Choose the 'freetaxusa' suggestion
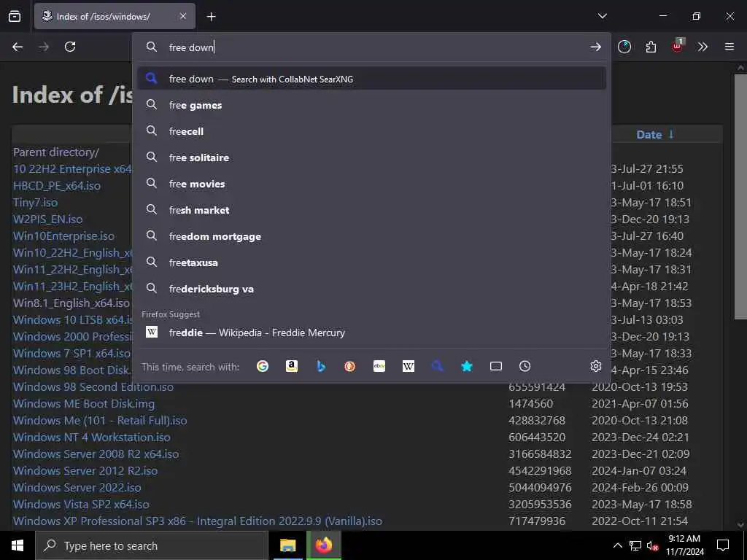The height and width of the screenshot is (560, 747). coord(371,262)
